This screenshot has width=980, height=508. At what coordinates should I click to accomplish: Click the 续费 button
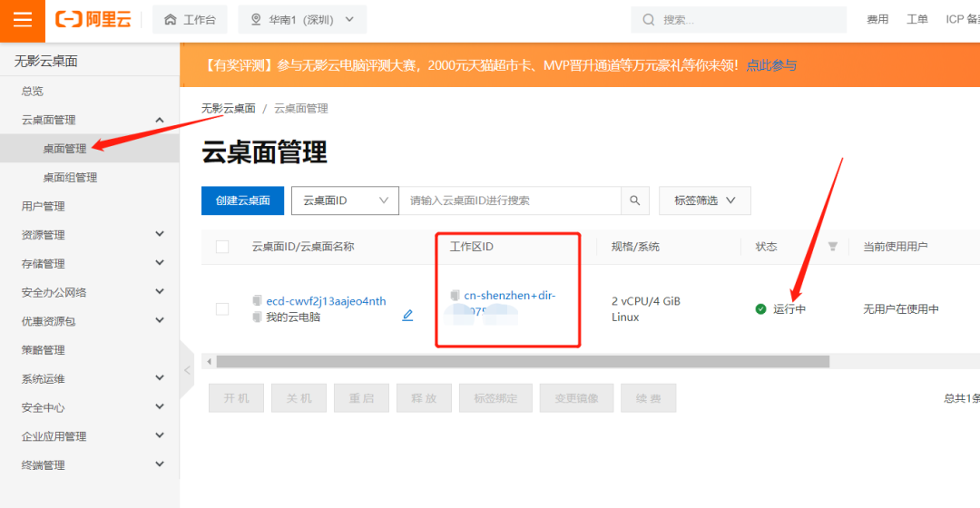coord(648,398)
